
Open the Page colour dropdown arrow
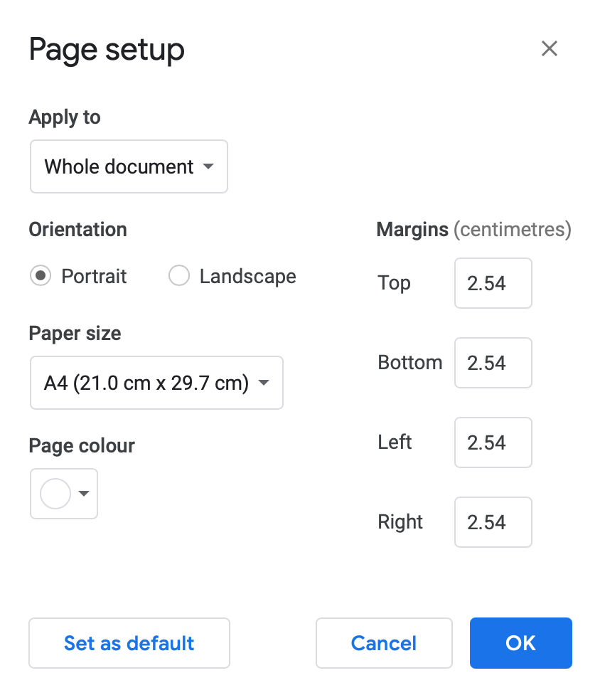coord(84,494)
